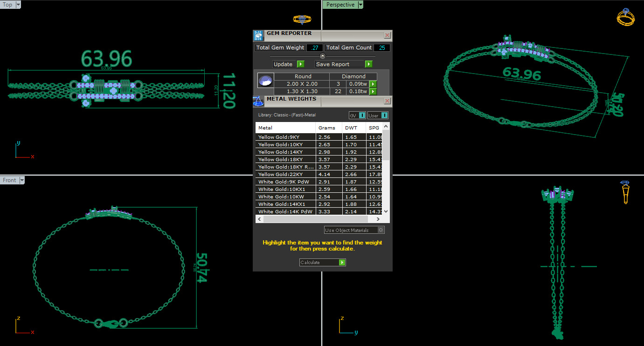This screenshot has width=644, height=346.
Task: Click the ring icon in Perspective viewport
Action: [626, 17]
